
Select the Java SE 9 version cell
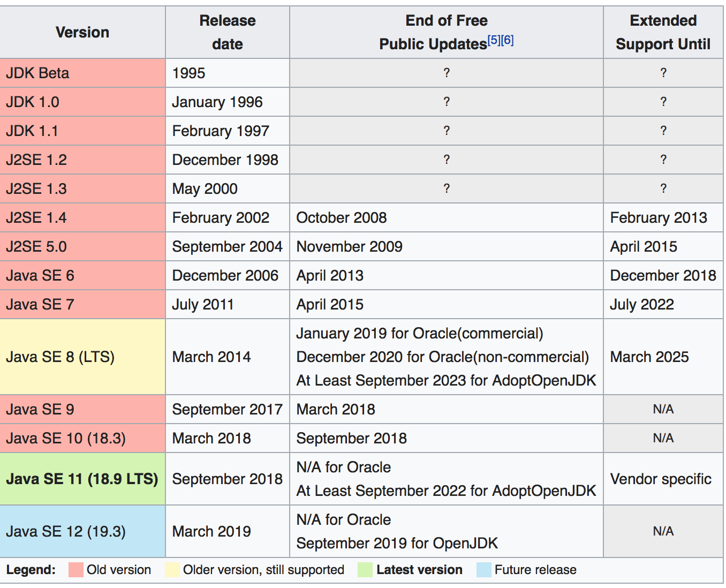[82, 409]
